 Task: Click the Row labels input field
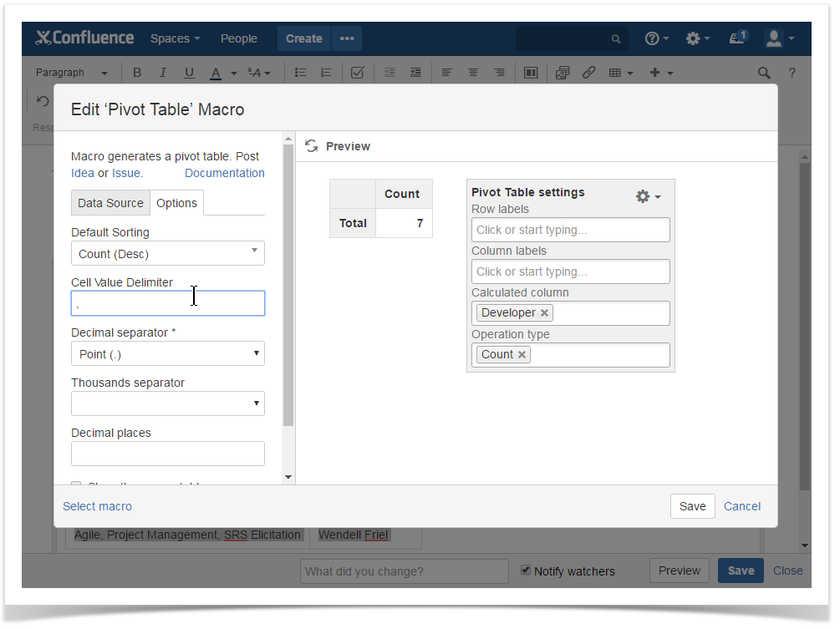coord(571,230)
